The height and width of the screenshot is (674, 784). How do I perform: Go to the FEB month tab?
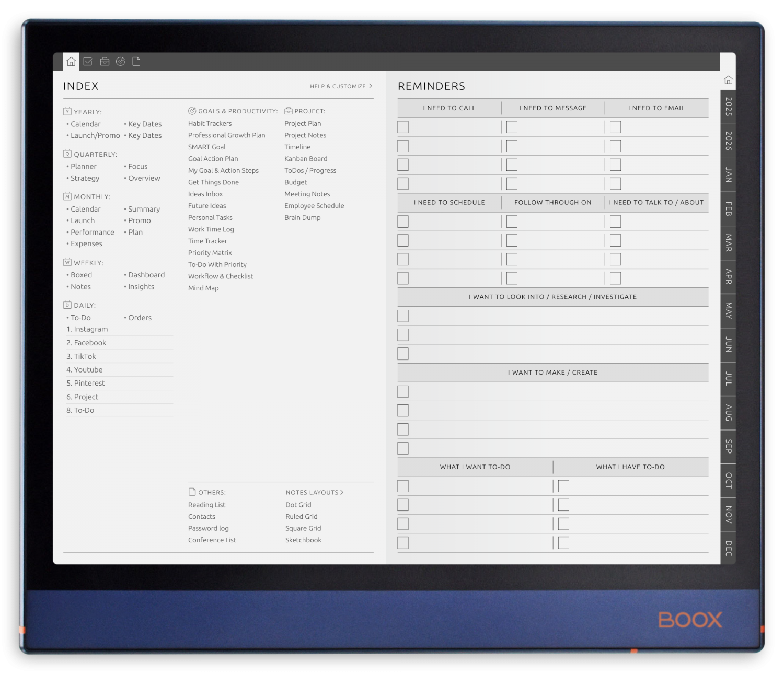coord(728,208)
